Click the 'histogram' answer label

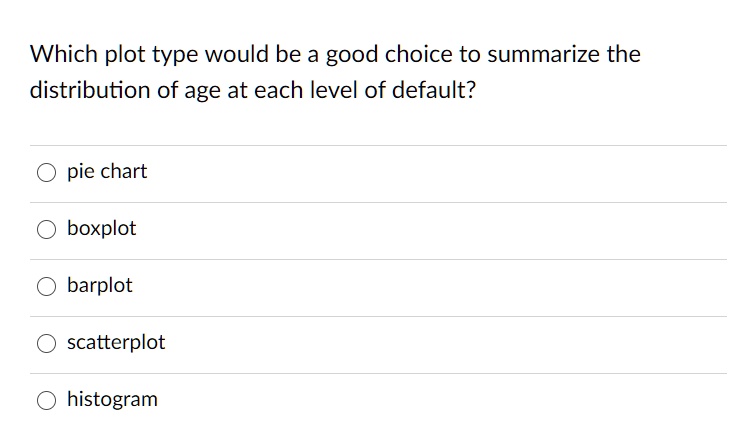point(112,400)
